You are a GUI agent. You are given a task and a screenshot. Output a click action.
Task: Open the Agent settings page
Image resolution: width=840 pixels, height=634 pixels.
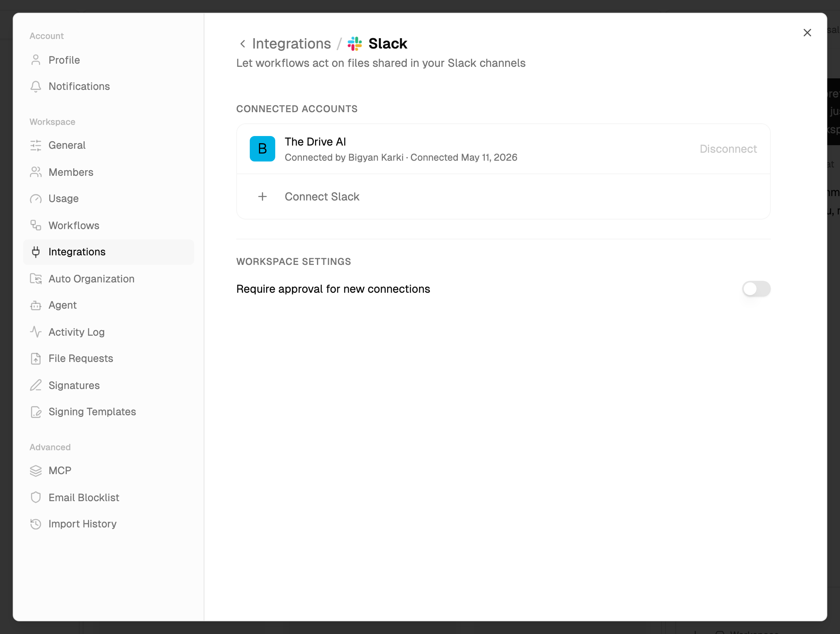coord(108,305)
